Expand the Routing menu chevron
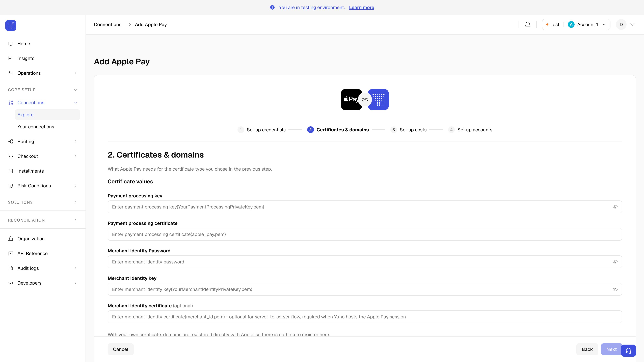This screenshot has width=644, height=362. 75,142
